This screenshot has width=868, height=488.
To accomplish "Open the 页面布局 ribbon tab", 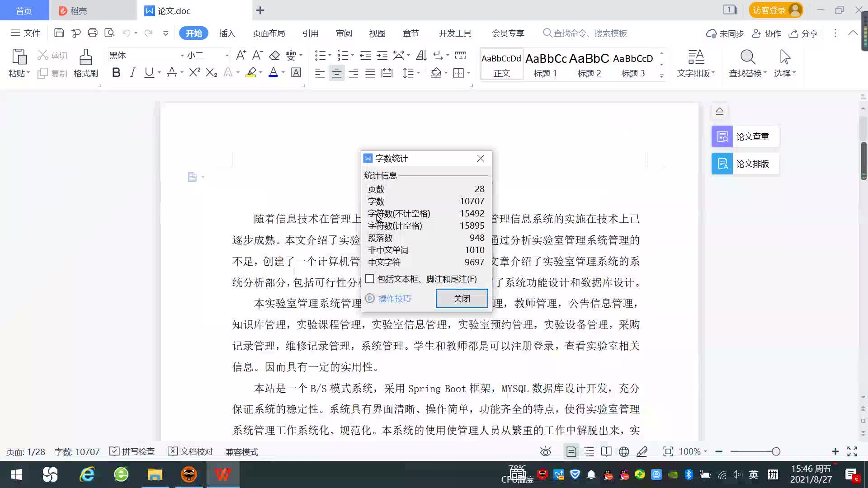I will point(269,33).
